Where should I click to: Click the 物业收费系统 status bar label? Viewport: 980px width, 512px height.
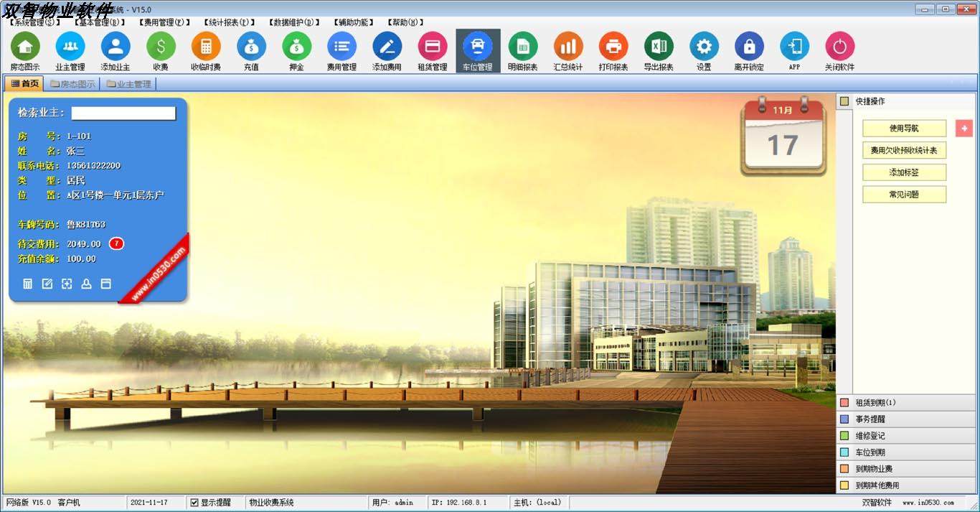click(271, 503)
